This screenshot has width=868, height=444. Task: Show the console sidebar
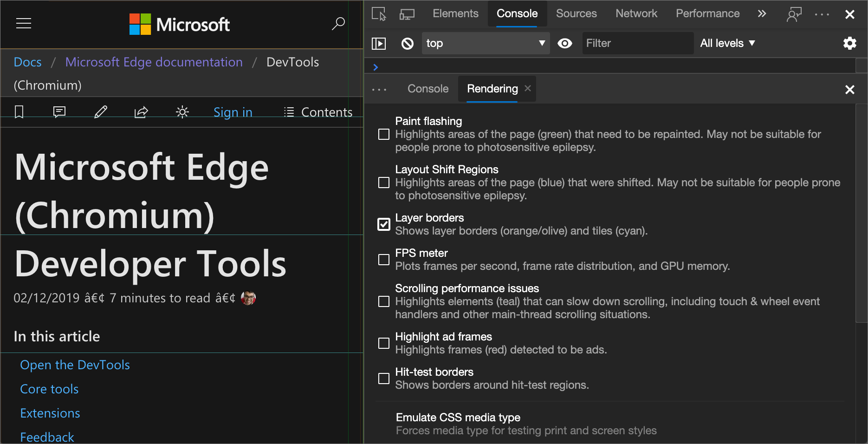click(379, 43)
